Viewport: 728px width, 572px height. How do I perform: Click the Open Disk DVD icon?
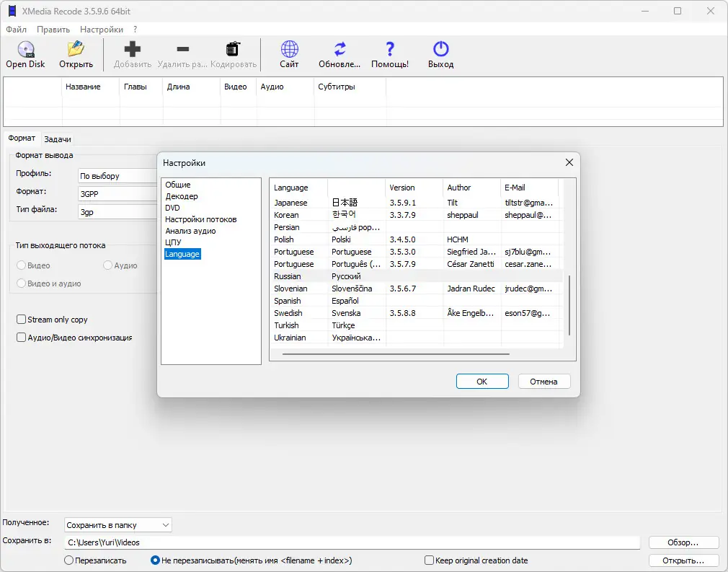click(25, 49)
